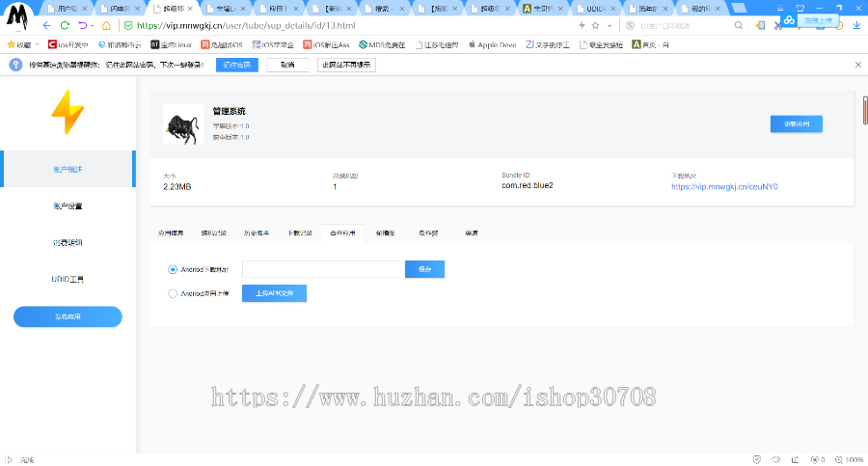The height and width of the screenshot is (466, 868).
Task: Bookmark this page with the star icon
Action: [596, 25]
